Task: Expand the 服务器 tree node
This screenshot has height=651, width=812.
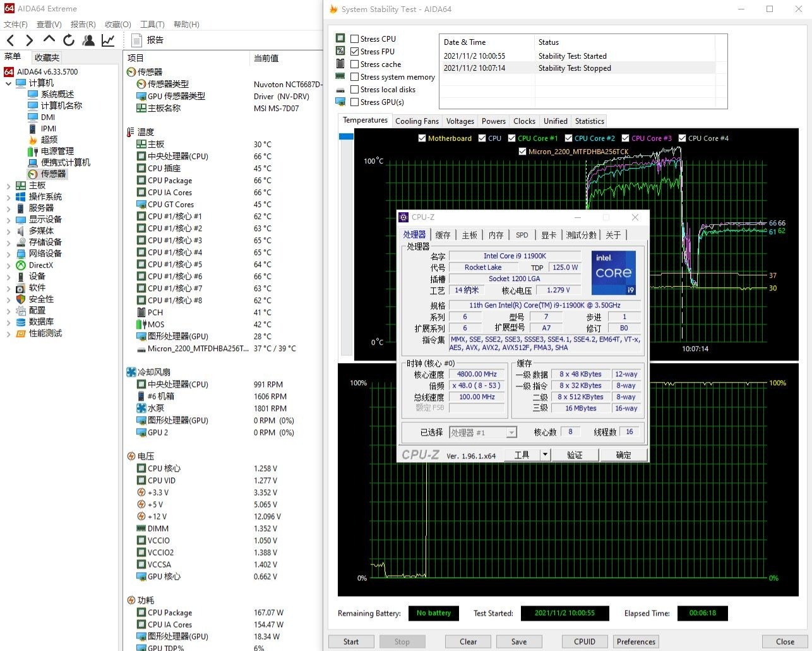Action: [x=8, y=208]
